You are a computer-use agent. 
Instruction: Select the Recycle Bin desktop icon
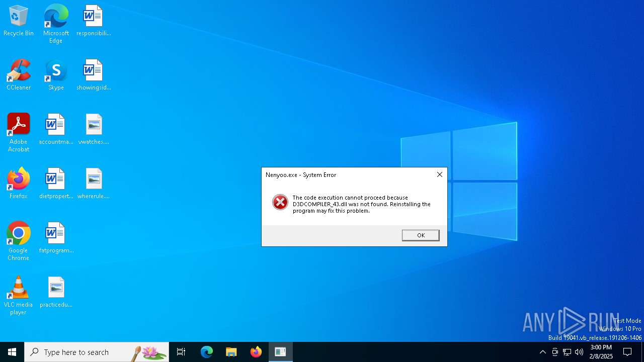pos(19,21)
